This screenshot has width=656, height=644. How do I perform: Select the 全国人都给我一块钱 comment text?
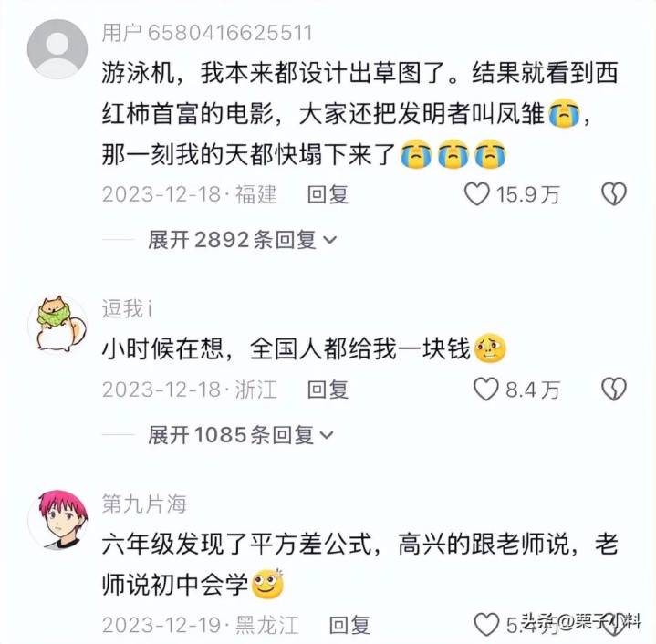coord(304,348)
